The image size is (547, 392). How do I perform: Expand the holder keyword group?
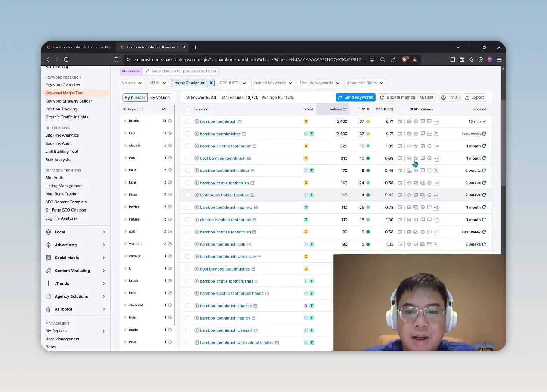click(x=125, y=207)
